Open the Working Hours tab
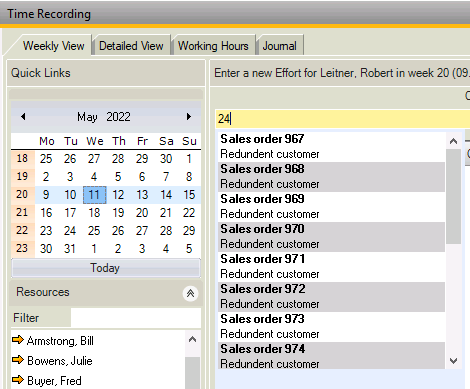This screenshot has height=389, width=470. coord(213,46)
